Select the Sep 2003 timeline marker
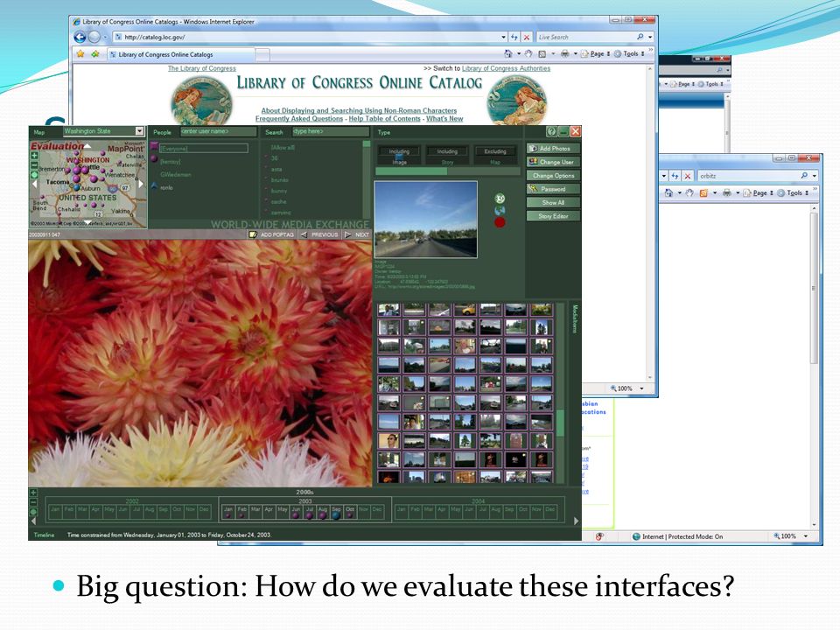The height and width of the screenshot is (630, 840). click(x=336, y=514)
